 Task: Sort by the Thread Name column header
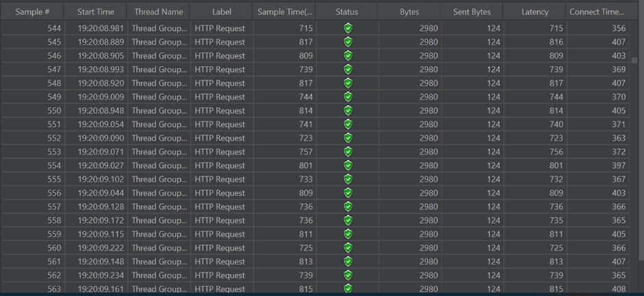158,12
